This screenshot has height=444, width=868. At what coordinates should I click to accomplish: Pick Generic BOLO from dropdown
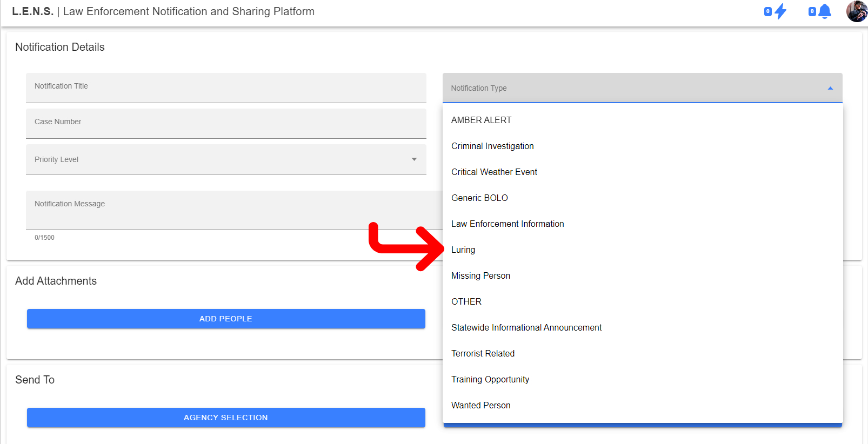(479, 198)
